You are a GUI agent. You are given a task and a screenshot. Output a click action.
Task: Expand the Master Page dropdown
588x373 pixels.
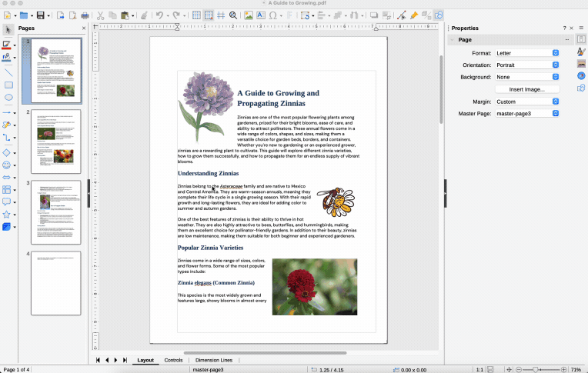tap(527, 114)
